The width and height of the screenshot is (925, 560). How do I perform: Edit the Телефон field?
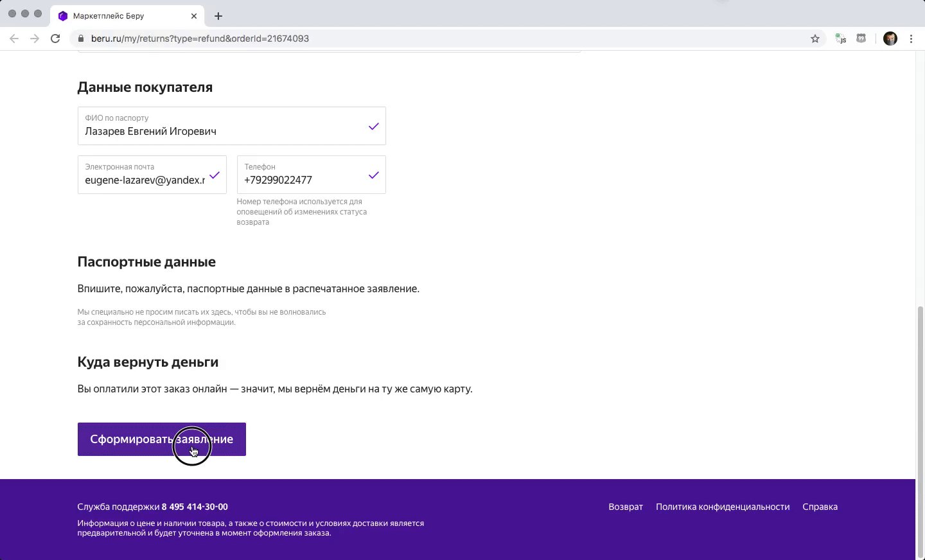click(x=312, y=175)
